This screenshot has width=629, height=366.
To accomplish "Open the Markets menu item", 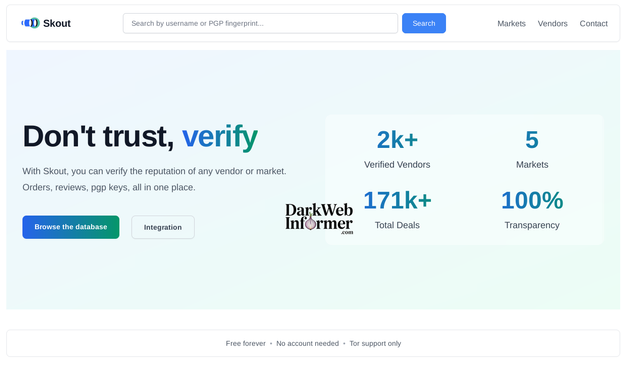I will (x=511, y=24).
